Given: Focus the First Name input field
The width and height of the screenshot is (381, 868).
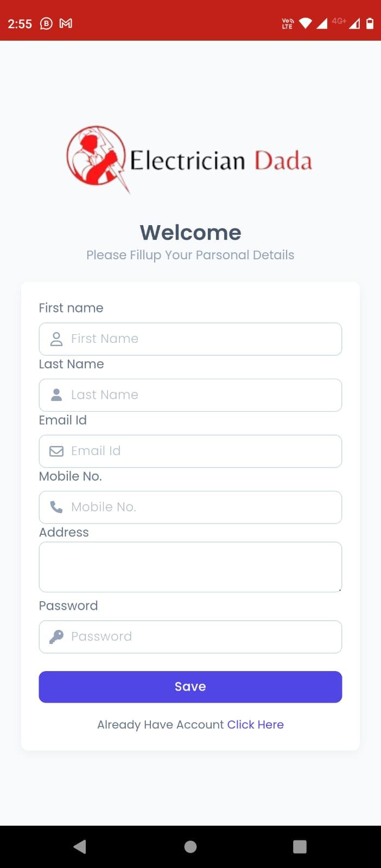Looking at the screenshot, I should point(190,339).
